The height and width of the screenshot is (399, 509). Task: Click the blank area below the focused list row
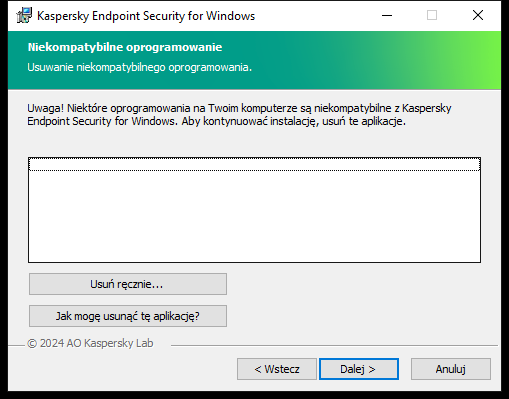coord(254,217)
